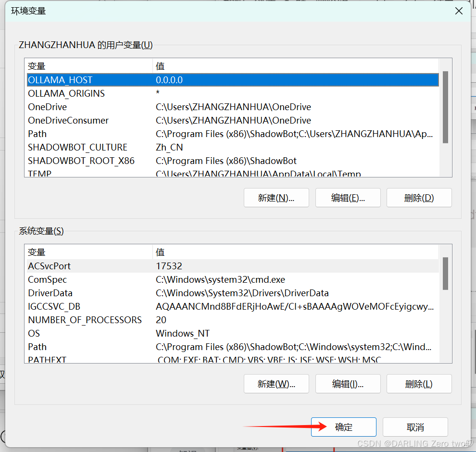Click 删除(D) for user variables
476x452 pixels.
419,198
